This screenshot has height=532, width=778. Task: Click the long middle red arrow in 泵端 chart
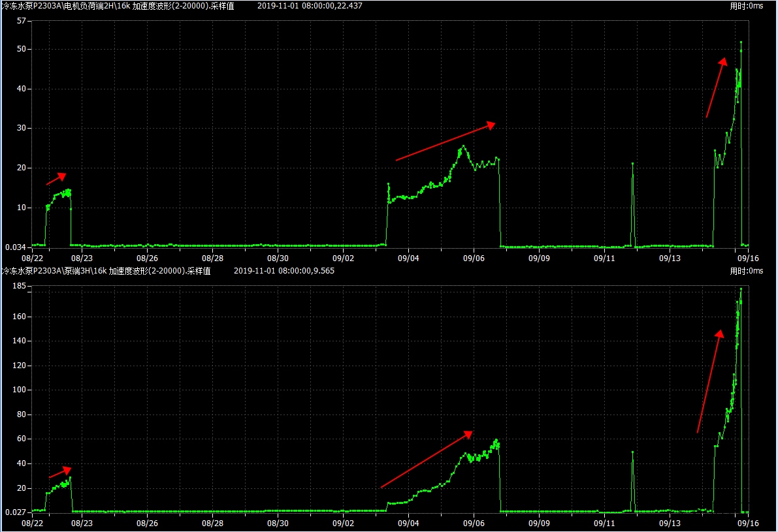[x=427, y=459]
